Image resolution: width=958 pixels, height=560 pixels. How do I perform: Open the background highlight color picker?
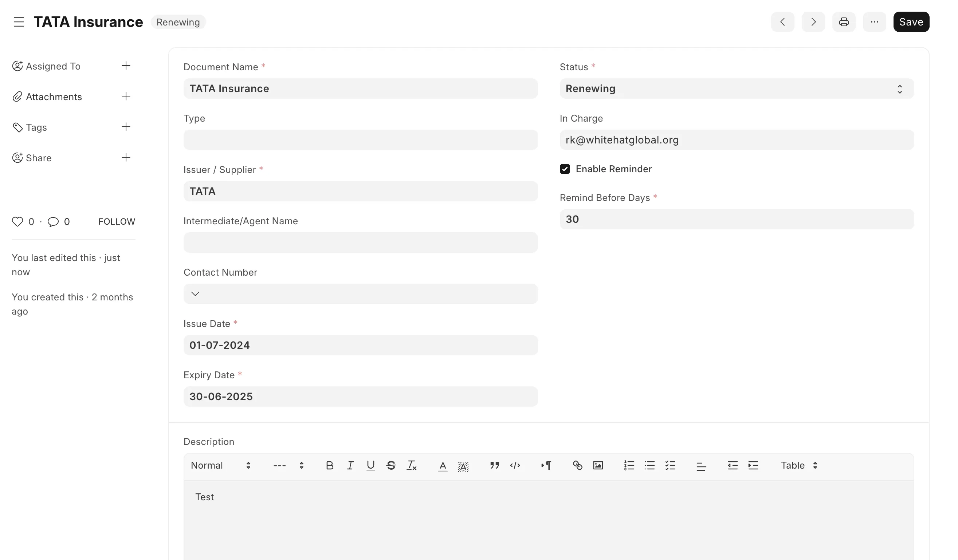(463, 466)
